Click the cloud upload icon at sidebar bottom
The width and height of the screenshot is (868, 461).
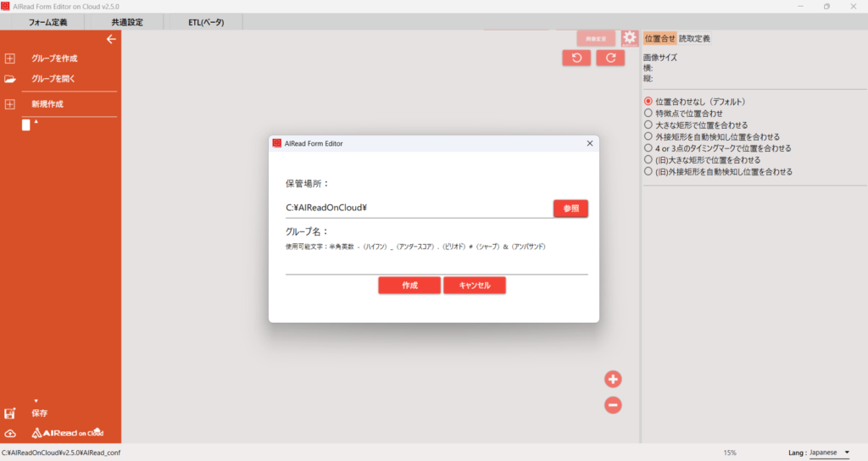tap(10, 433)
